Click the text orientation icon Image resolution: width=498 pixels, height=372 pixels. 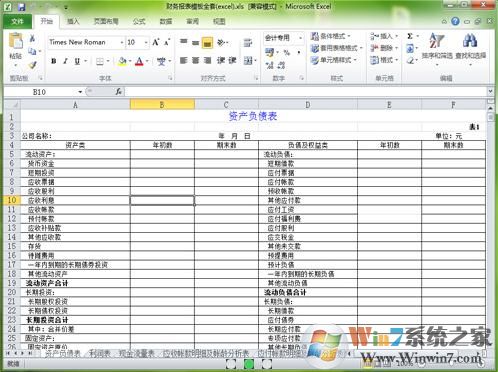[x=221, y=42]
